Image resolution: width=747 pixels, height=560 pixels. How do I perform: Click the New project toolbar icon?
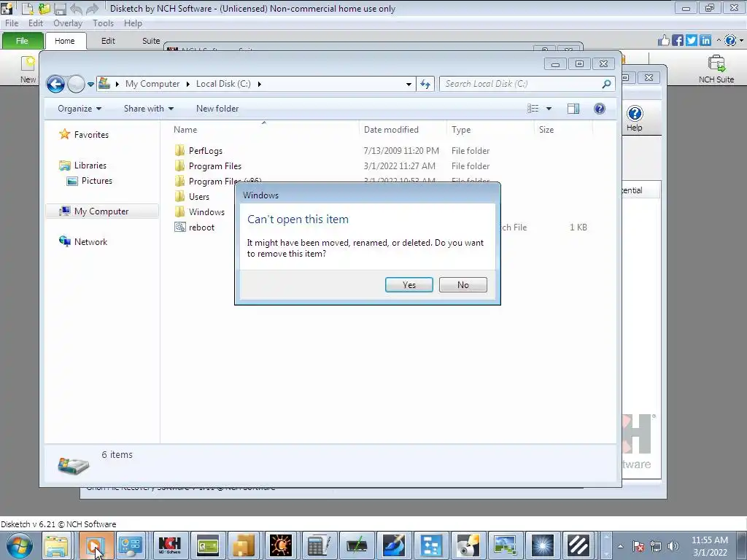pos(28,69)
